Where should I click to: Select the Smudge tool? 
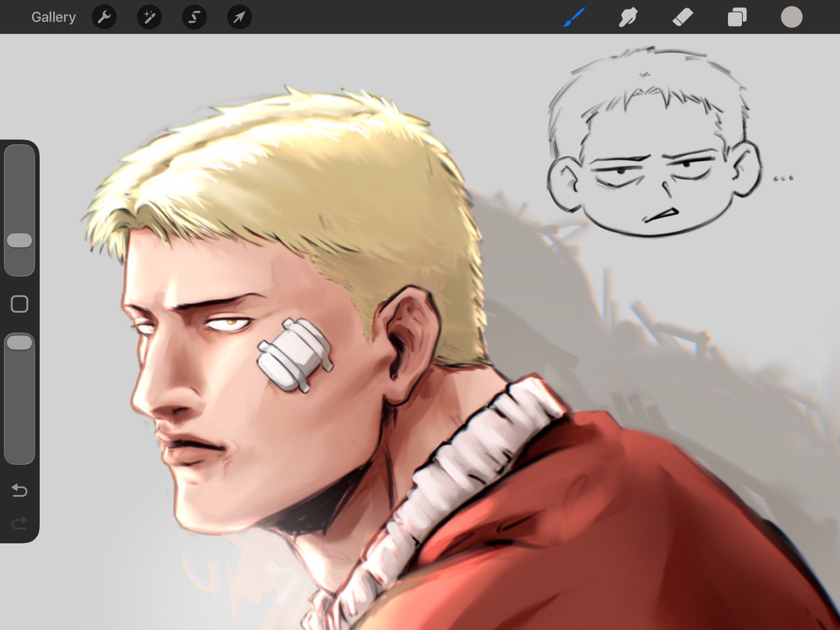pyautogui.click(x=628, y=17)
